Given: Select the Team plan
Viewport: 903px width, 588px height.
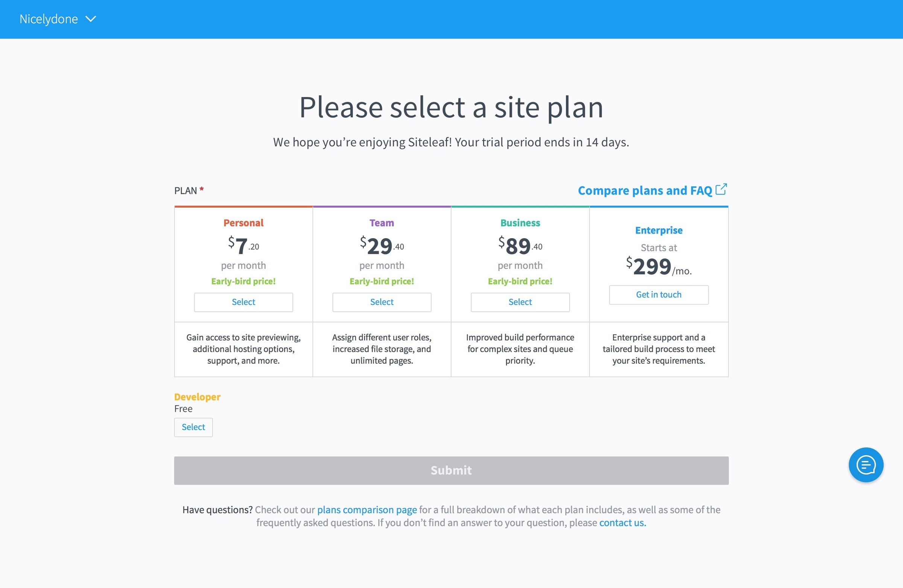Looking at the screenshot, I should pyautogui.click(x=382, y=302).
